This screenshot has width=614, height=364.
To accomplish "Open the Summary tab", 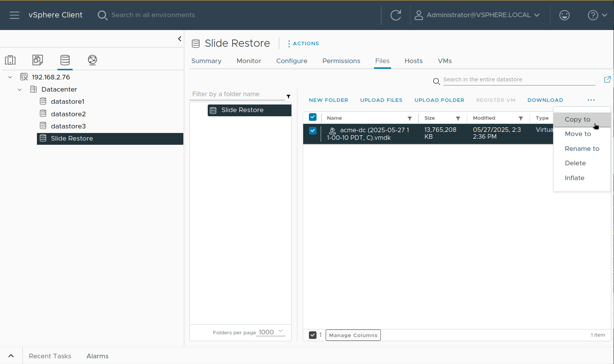I will 206,61.
